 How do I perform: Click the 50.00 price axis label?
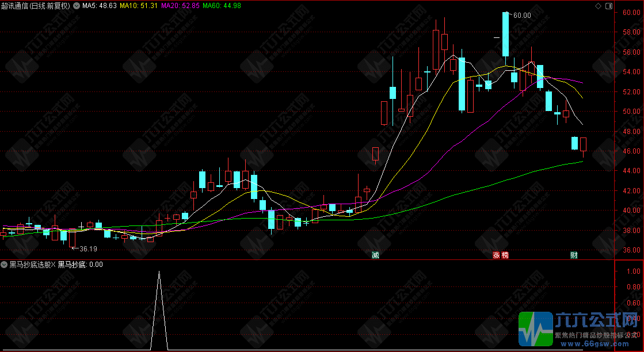(631, 111)
